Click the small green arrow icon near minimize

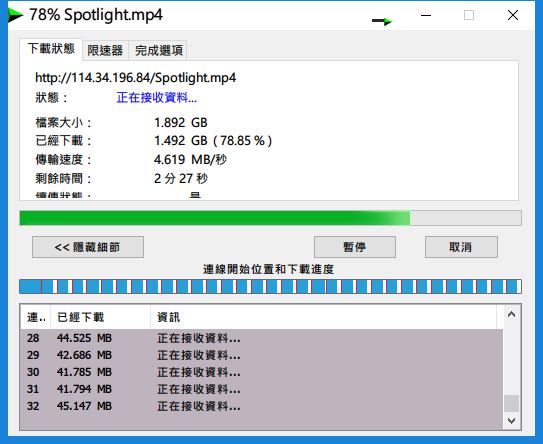[382, 21]
